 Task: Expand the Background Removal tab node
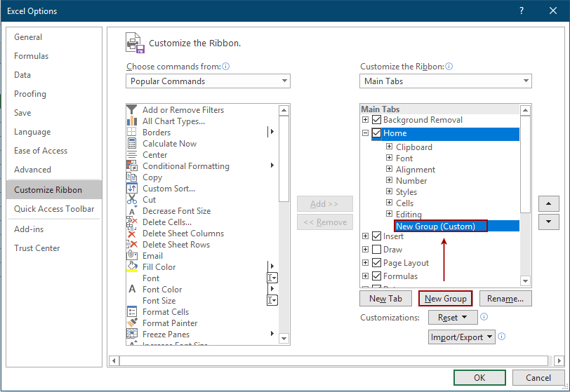pos(365,119)
